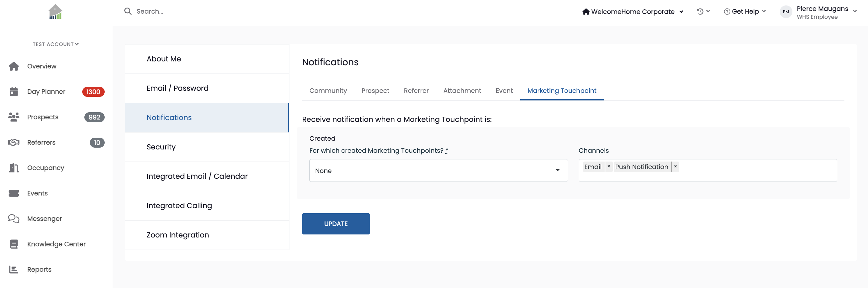Click the Prospects 992 count badge
Image resolution: width=868 pixels, height=288 pixels.
click(x=94, y=117)
